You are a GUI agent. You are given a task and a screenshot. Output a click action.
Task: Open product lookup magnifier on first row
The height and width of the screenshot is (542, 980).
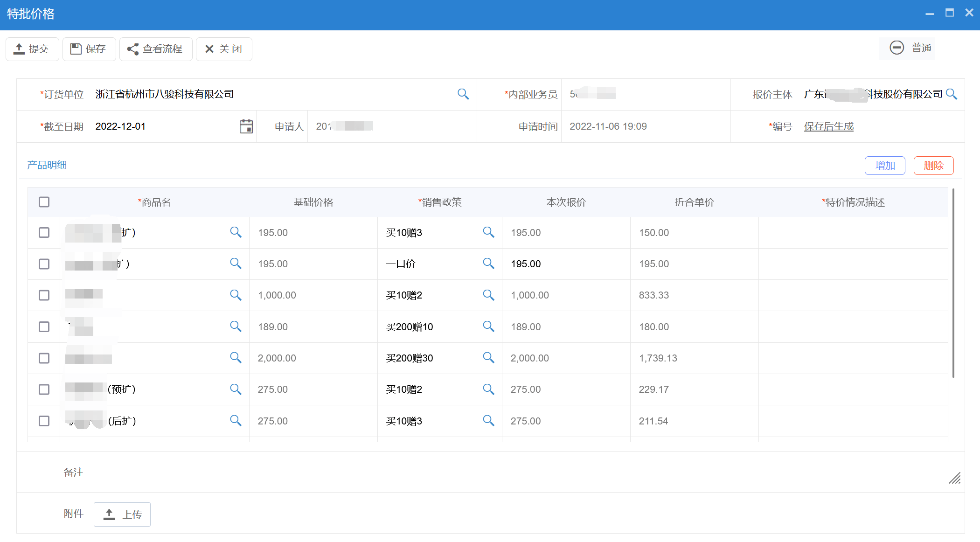236,232
